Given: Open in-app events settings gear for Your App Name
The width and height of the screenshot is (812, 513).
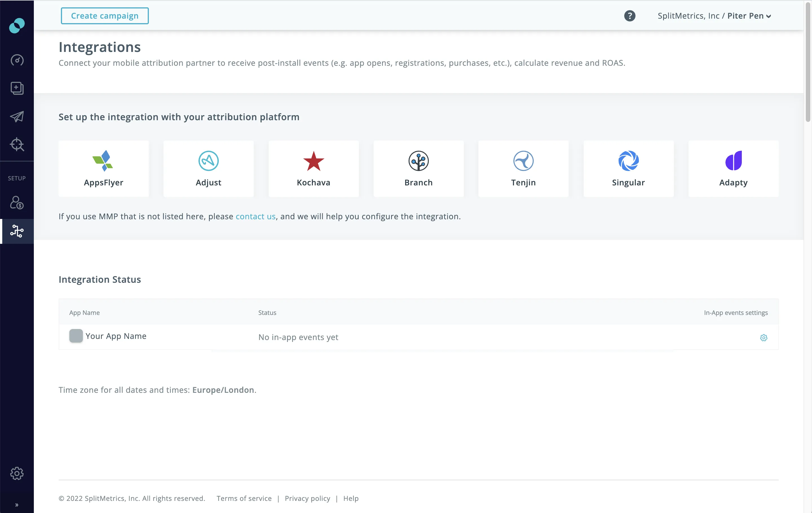Looking at the screenshot, I should (x=764, y=337).
